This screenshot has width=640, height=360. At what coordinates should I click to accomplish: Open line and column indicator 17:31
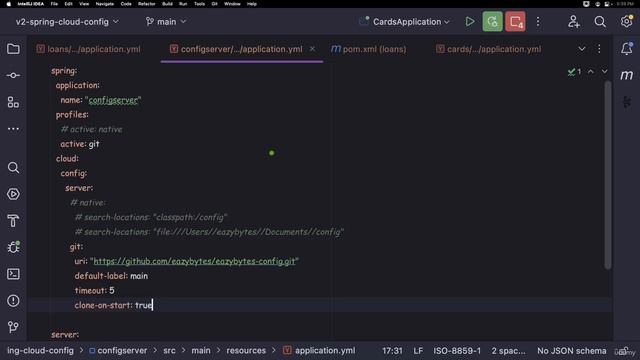coord(392,351)
